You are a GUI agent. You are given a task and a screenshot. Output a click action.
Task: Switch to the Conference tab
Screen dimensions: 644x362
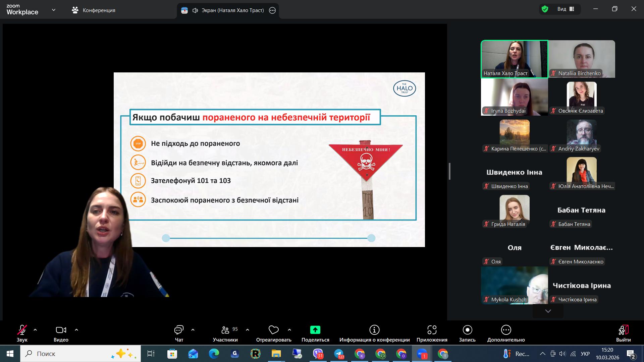[94, 10]
